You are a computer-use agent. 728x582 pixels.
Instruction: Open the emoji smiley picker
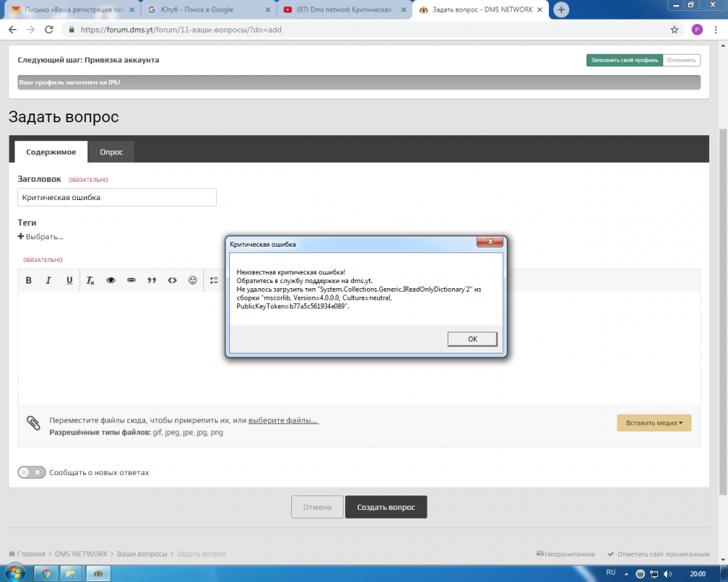pyautogui.click(x=193, y=280)
